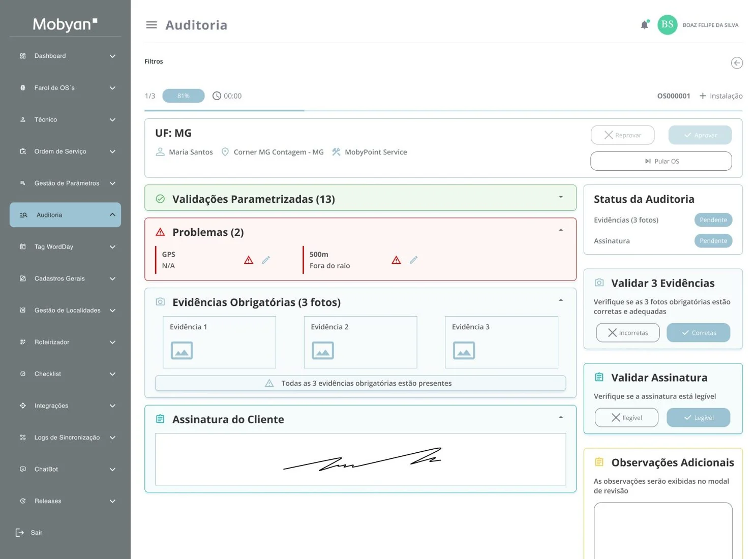The image size is (756, 559).
Task: Edit the 500m problem with pencil icon
Action: pos(414,260)
